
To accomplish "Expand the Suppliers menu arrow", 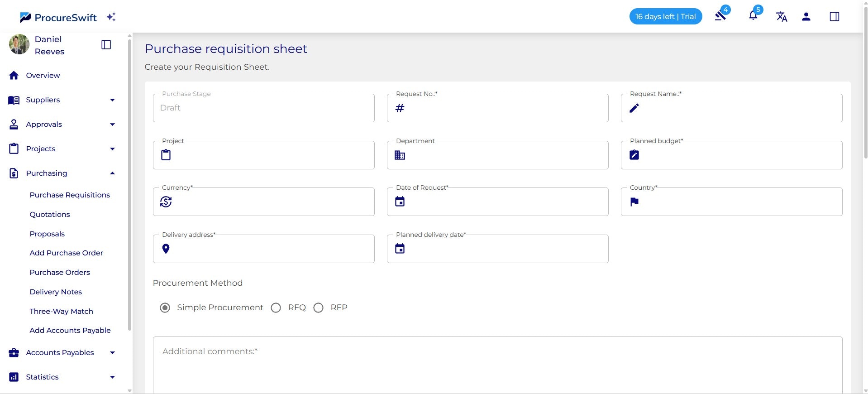I will [113, 100].
